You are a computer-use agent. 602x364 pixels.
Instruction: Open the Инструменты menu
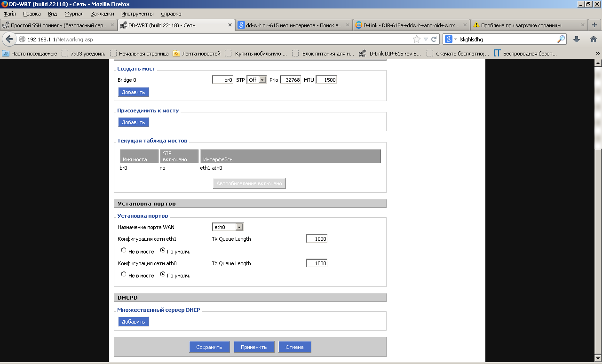coord(137,14)
